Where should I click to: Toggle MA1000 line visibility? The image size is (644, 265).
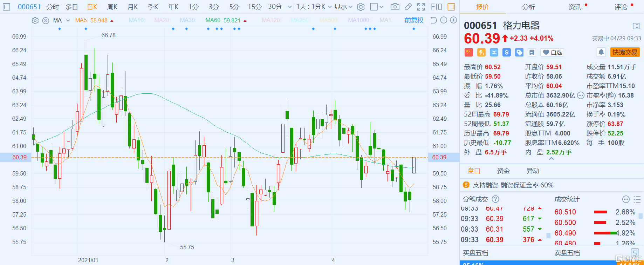359,20
